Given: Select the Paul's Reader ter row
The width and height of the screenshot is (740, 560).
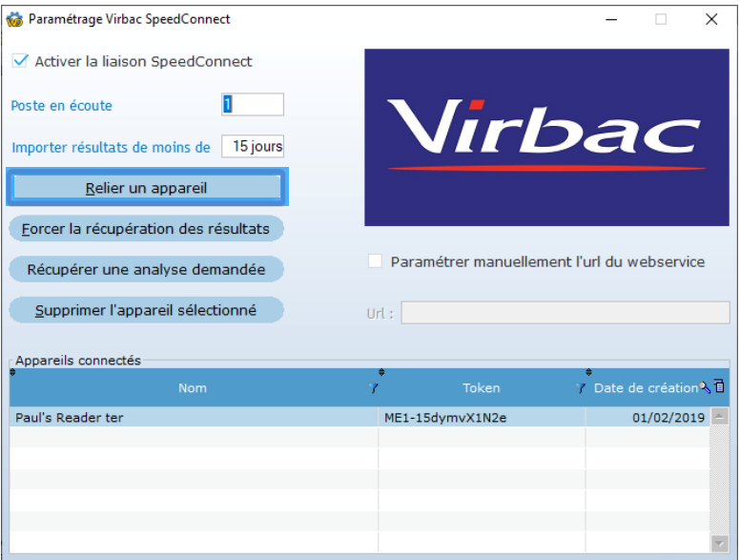Looking at the screenshot, I should pyautogui.click(x=360, y=418).
